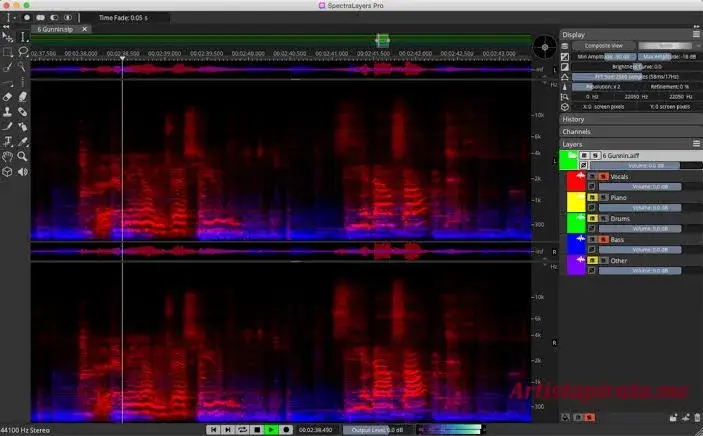Open the Layers panel options menu
The width and height of the screenshot is (703, 436).
[696, 144]
